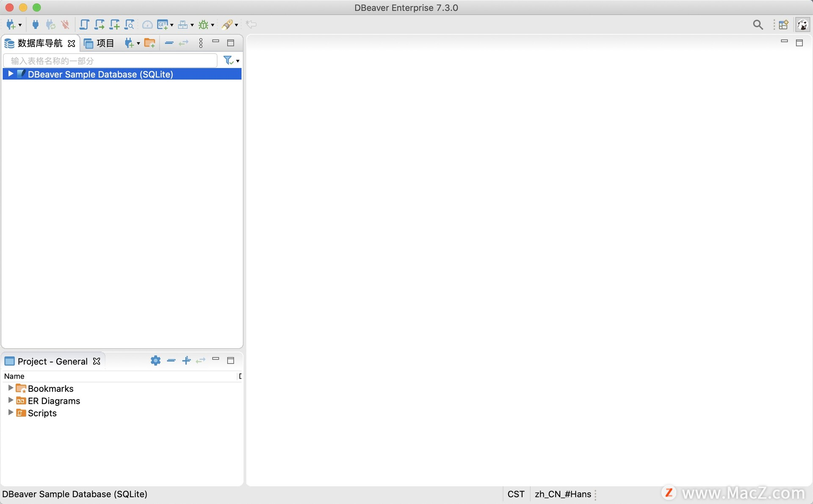Click the table name filter input field
The height and width of the screenshot is (504, 813).
click(110, 61)
